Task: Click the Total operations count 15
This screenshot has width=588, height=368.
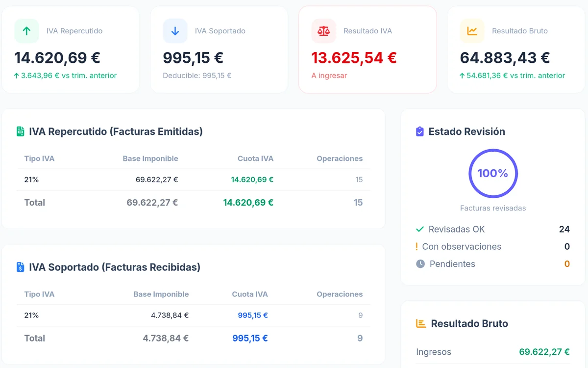Action: [x=358, y=203]
